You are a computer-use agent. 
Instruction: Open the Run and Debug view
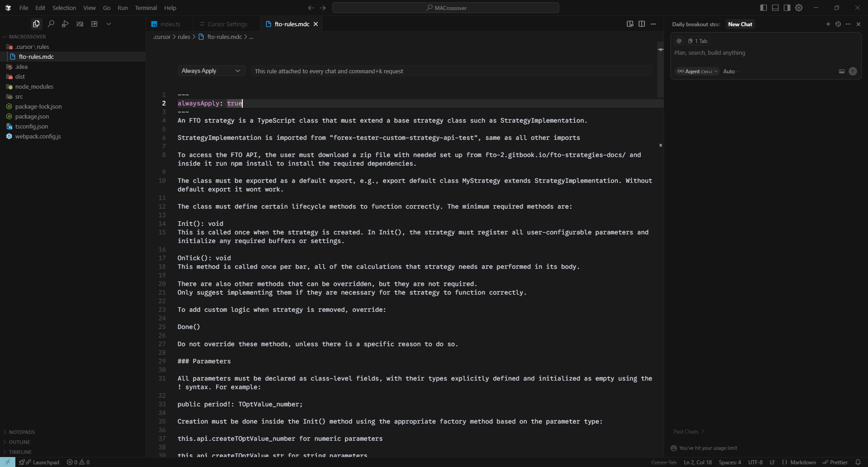point(66,24)
